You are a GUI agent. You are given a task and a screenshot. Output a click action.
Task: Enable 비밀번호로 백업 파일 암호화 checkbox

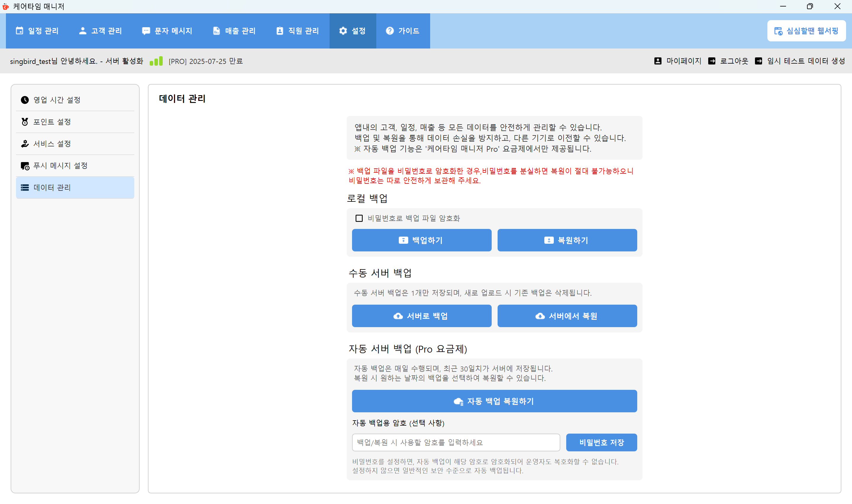[359, 218]
